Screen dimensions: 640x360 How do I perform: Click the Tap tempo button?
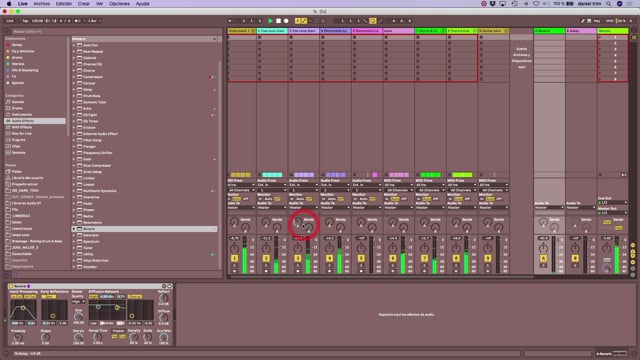point(25,21)
